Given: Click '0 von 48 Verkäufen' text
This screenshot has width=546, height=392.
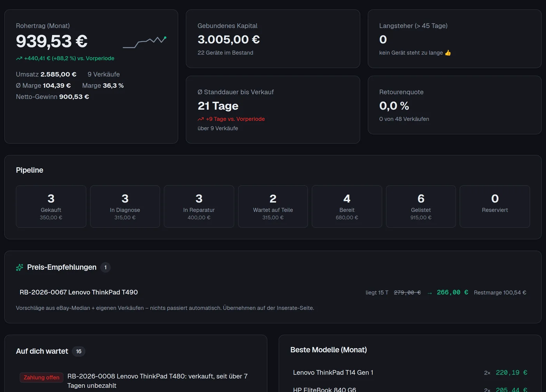Looking at the screenshot, I should (404, 119).
